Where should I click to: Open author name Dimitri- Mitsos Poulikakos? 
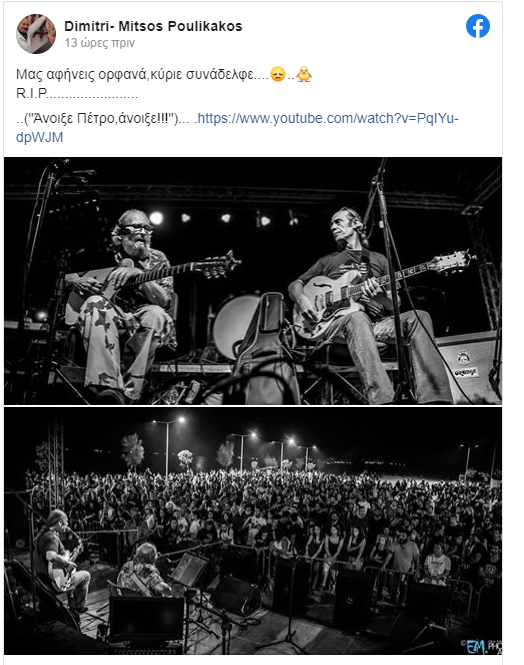[153, 26]
